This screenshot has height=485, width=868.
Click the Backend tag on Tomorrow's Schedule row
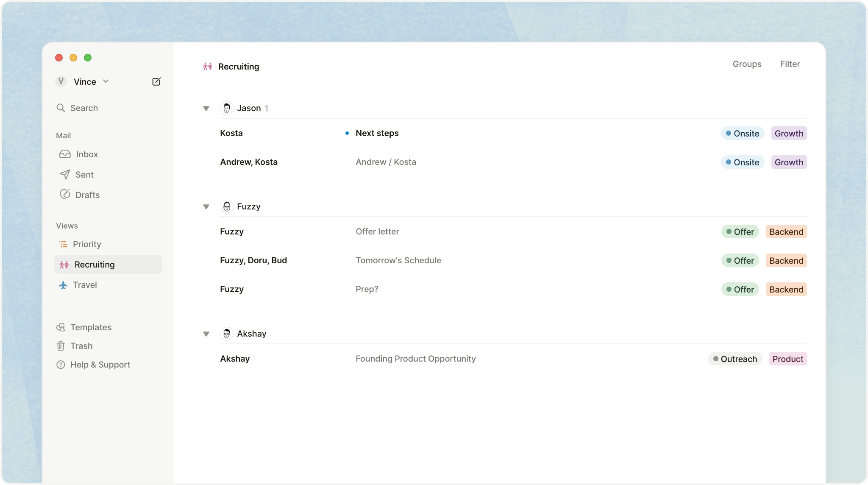coord(786,261)
